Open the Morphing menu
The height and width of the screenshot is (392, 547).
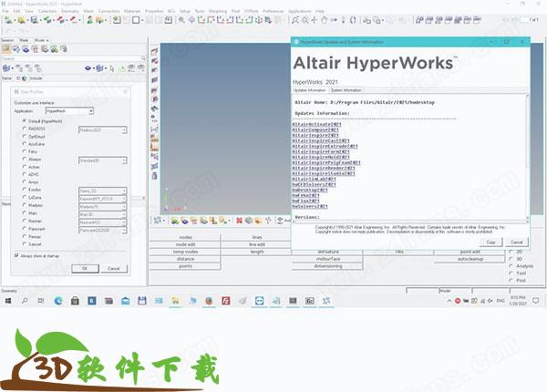pos(218,11)
